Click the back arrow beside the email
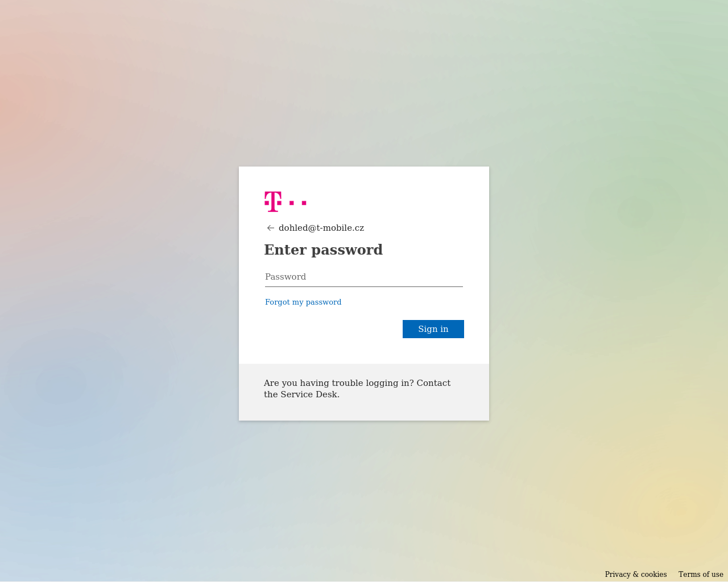Image resolution: width=728 pixels, height=582 pixels. pos(271,228)
